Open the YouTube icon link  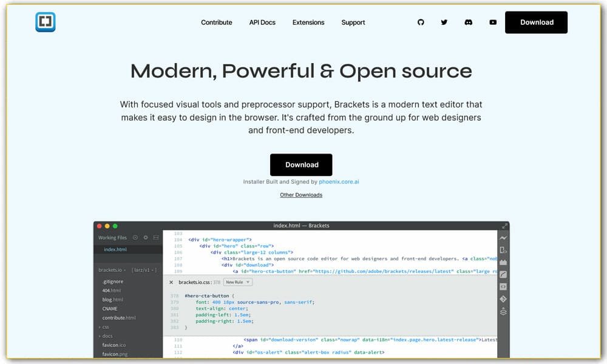[x=493, y=22]
